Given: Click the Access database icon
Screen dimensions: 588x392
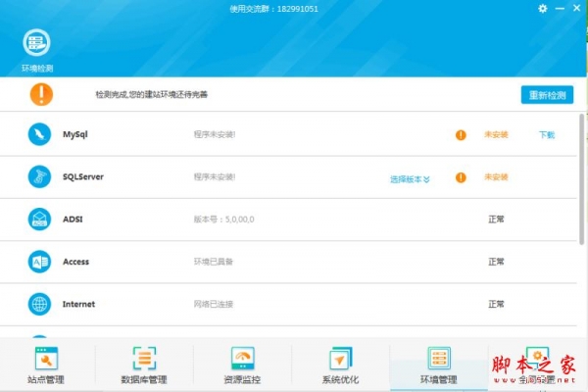Looking at the screenshot, I should tap(39, 262).
